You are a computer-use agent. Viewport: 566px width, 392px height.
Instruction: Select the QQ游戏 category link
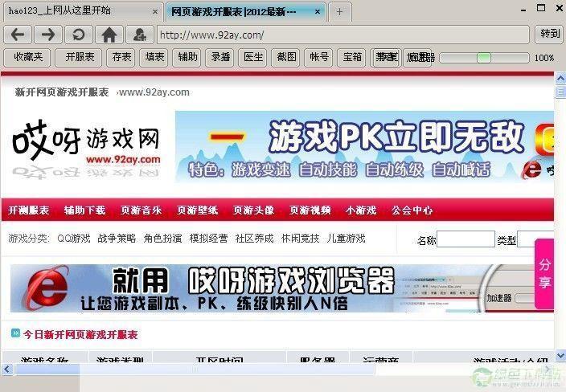pyautogui.click(x=74, y=239)
